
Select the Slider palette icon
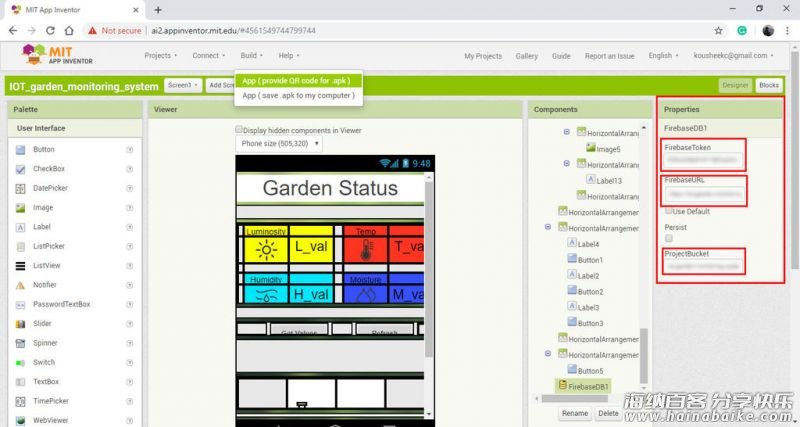[x=20, y=324]
